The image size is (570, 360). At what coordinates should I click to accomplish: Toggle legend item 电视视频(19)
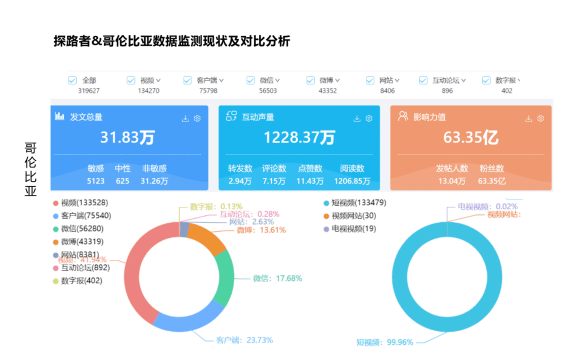[350, 229]
